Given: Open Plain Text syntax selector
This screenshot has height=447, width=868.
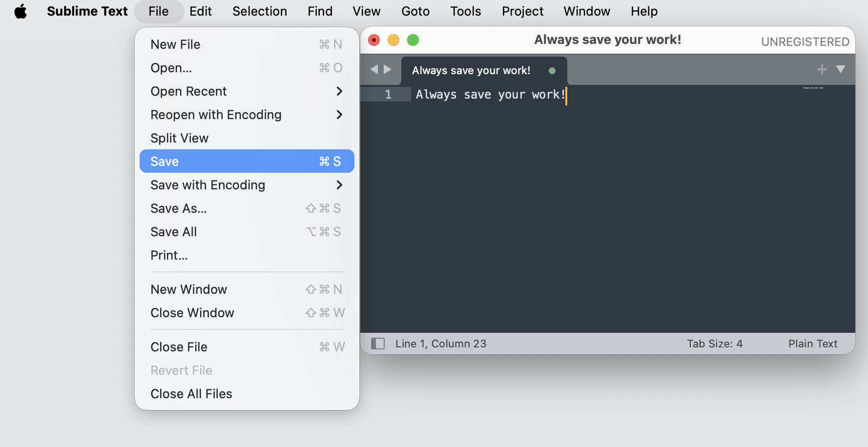Looking at the screenshot, I should [x=813, y=344].
